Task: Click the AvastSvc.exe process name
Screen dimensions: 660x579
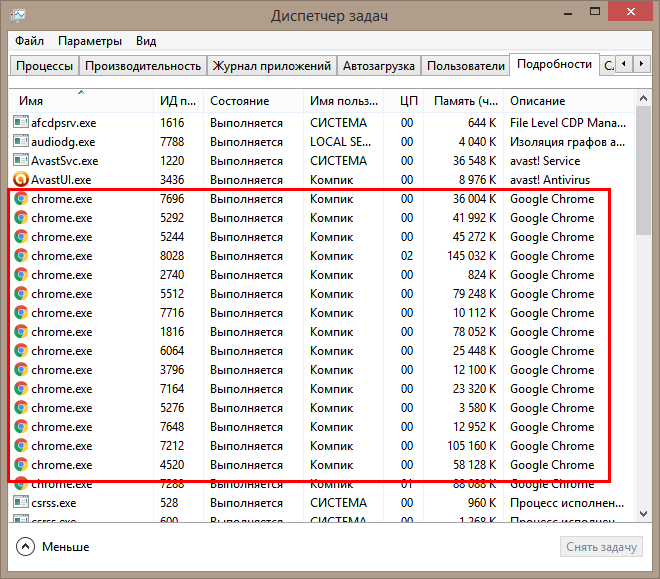Action: pos(64,161)
